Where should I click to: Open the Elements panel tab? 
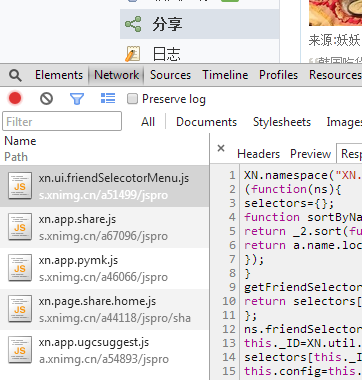pyautogui.click(x=59, y=75)
